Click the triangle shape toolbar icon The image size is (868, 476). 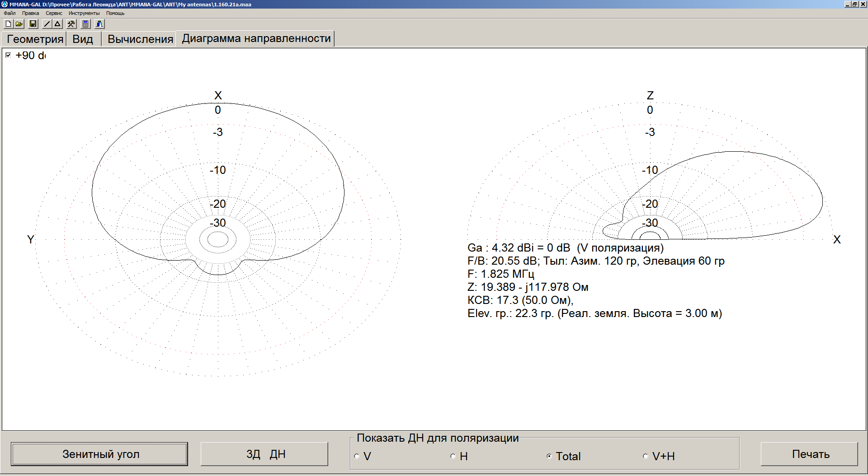57,24
